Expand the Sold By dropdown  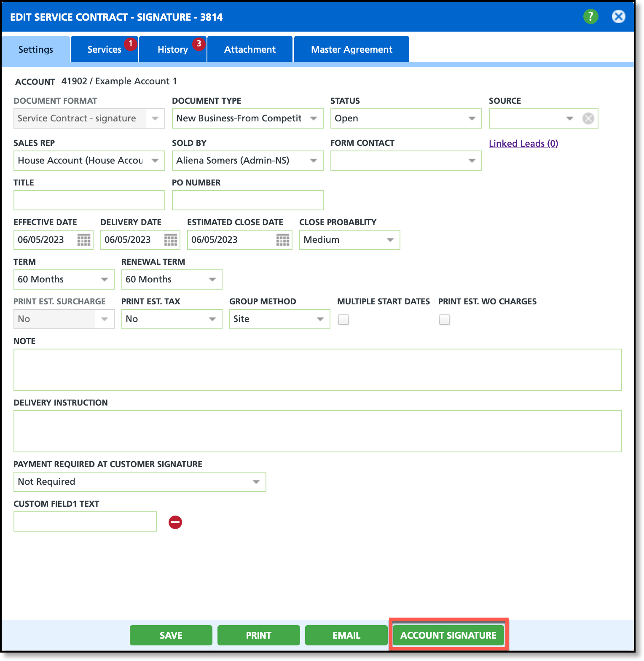click(x=247, y=161)
